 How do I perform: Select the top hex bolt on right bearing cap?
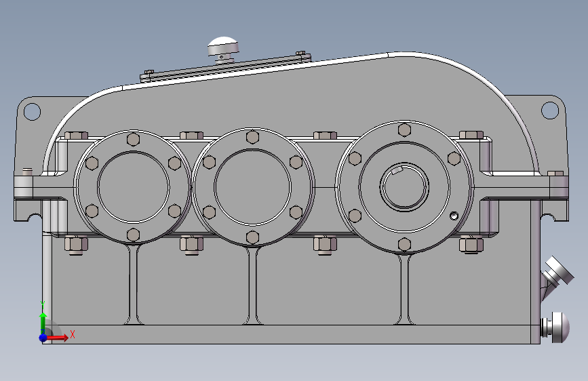coord(404,129)
